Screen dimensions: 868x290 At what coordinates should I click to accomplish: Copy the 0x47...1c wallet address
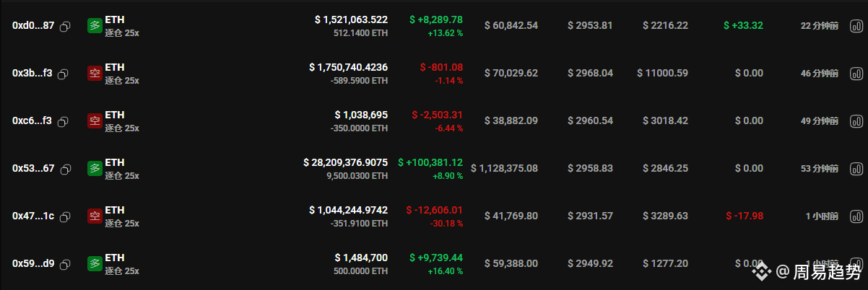(65, 216)
